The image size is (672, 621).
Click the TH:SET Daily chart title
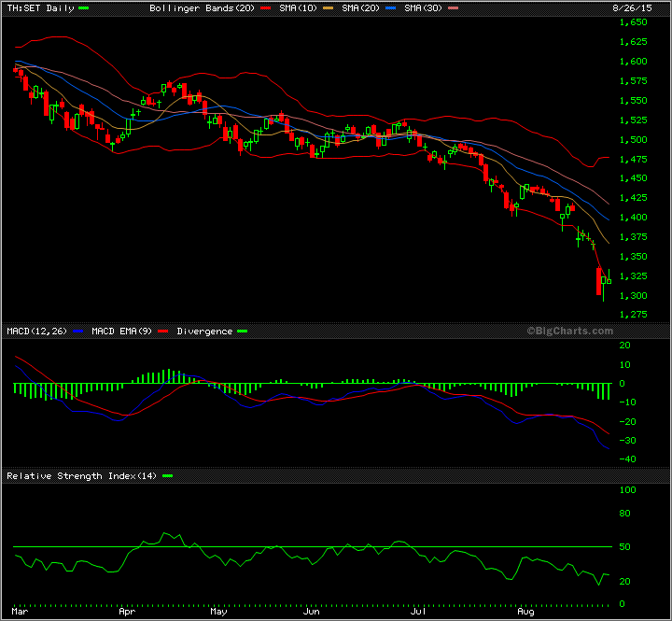(x=40, y=8)
